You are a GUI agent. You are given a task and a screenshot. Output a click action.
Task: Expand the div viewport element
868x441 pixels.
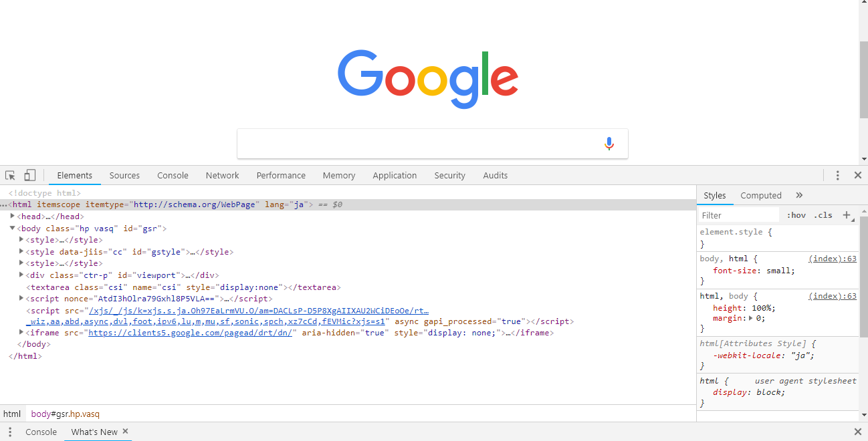21,275
